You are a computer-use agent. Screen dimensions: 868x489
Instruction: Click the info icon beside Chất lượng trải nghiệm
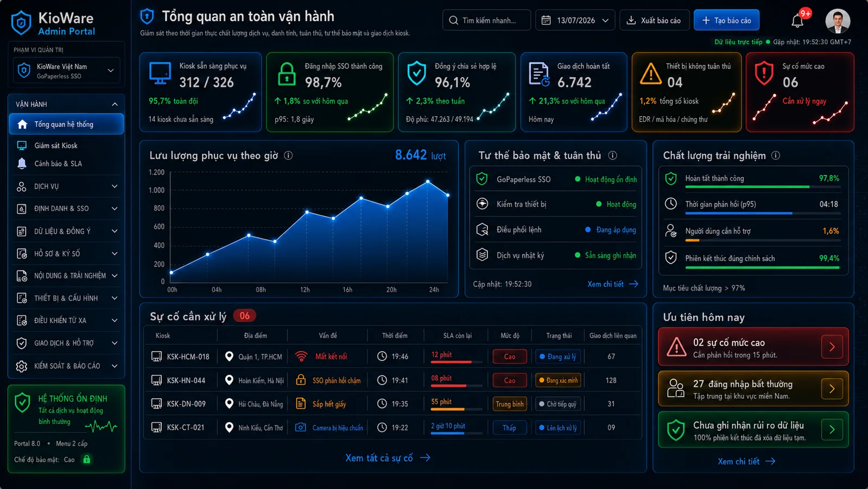(776, 155)
